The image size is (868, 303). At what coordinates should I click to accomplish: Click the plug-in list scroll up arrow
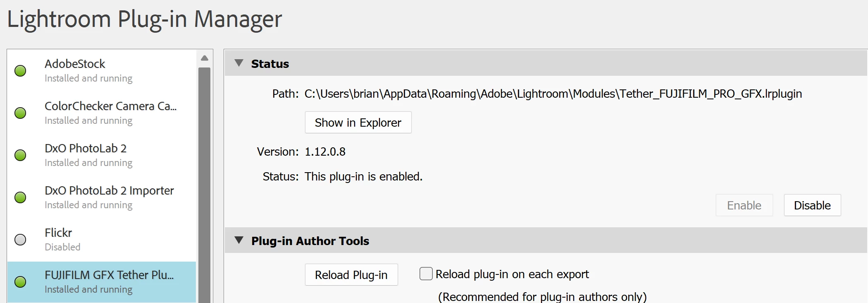click(x=205, y=58)
